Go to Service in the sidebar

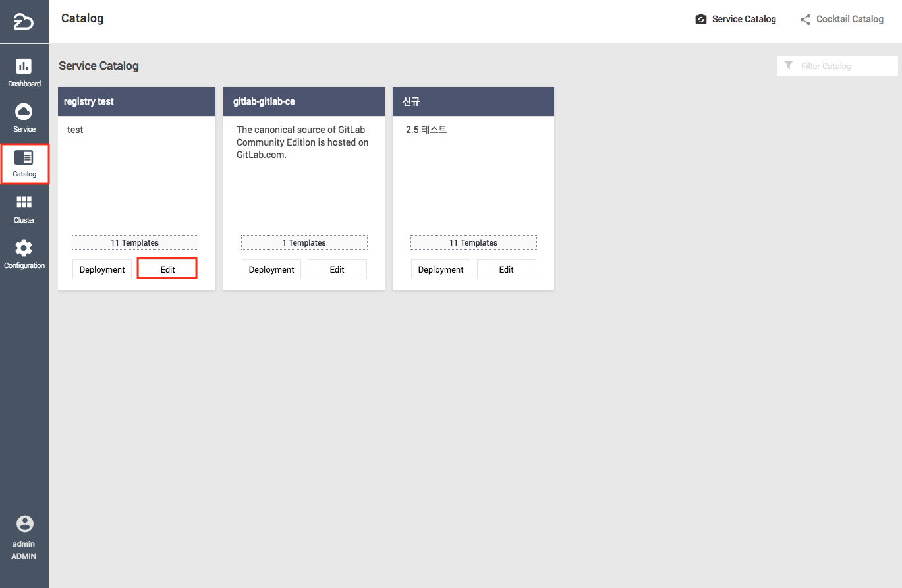[x=24, y=112]
